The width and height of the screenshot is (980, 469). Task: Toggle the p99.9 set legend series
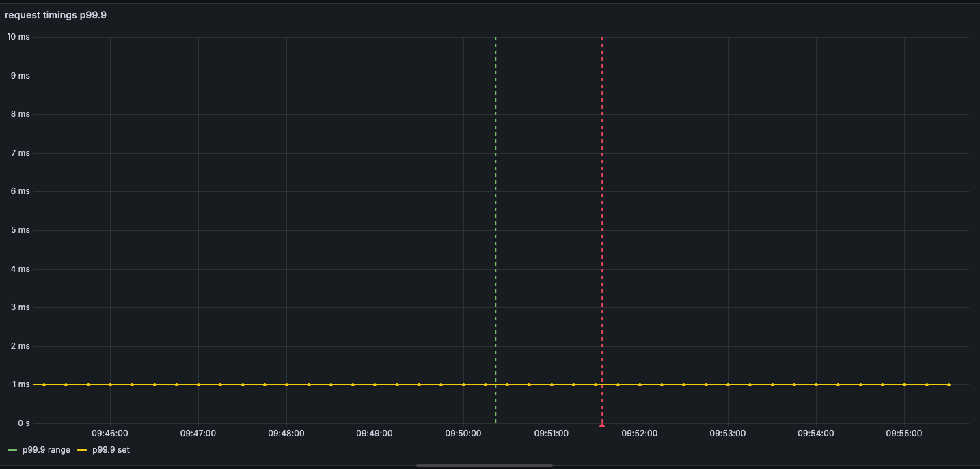coord(111,450)
